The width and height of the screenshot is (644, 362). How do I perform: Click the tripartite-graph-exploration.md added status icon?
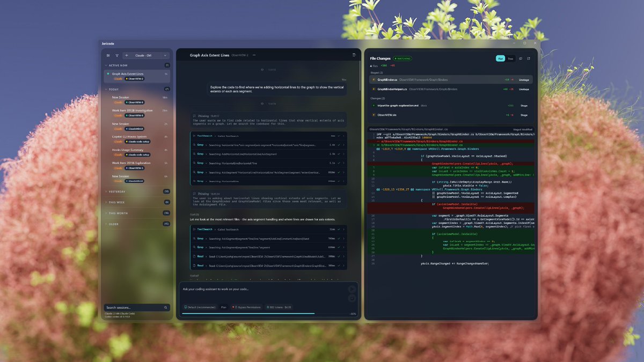(x=374, y=106)
